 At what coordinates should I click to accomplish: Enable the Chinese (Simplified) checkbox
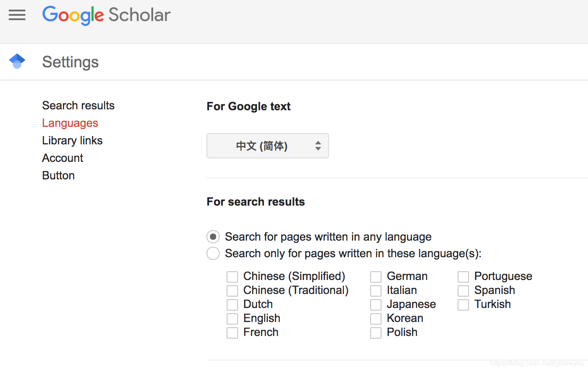pos(232,276)
